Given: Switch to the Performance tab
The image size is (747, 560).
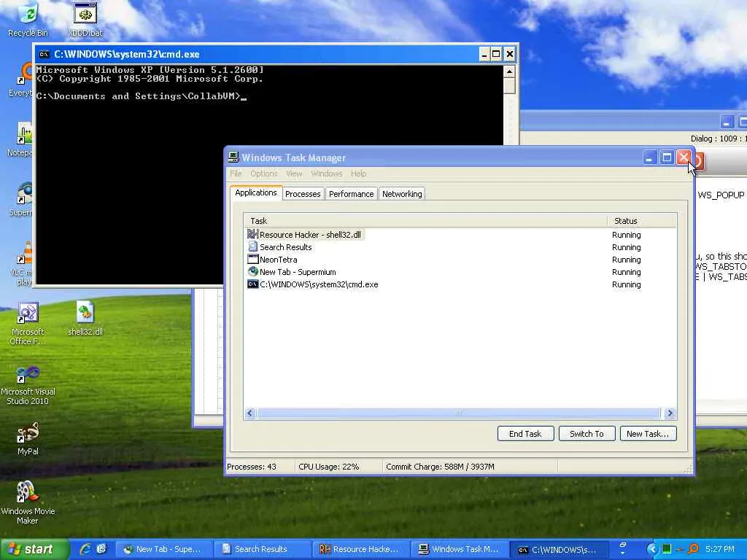Looking at the screenshot, I should (351, 194).
